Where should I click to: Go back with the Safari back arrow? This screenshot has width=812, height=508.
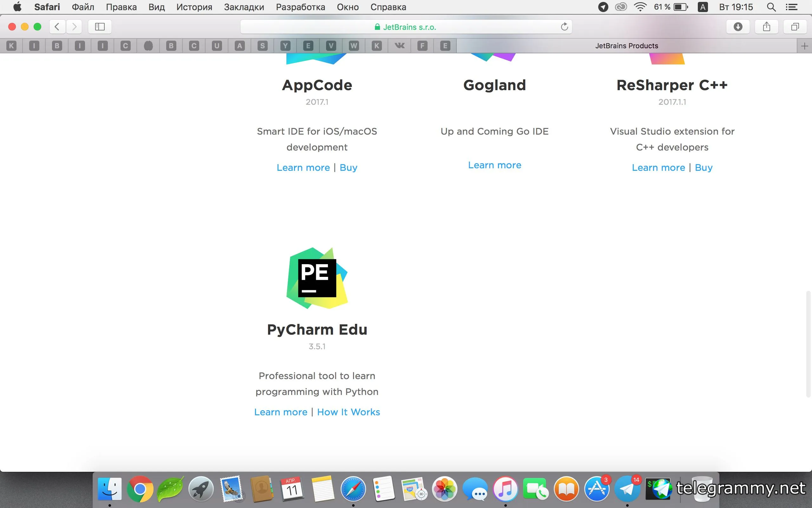point(57,27)
